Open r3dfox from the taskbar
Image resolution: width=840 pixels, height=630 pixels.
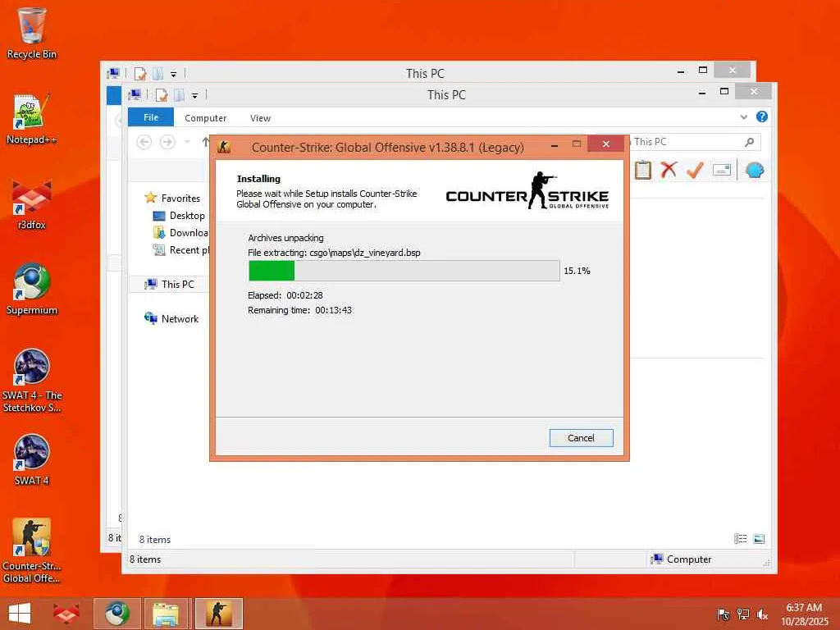pyautogui.click(x=66, y=614)
